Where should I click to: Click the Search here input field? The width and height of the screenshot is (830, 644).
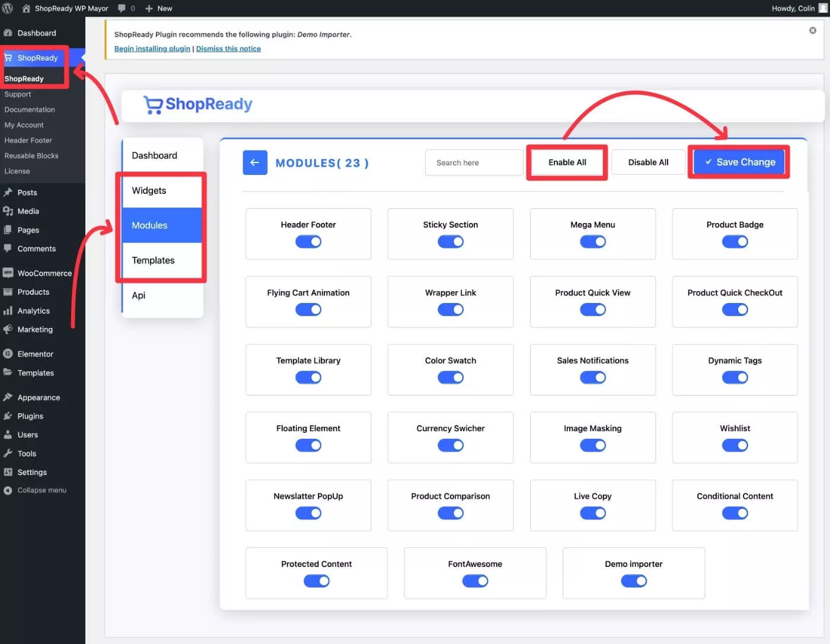point(474,162)
